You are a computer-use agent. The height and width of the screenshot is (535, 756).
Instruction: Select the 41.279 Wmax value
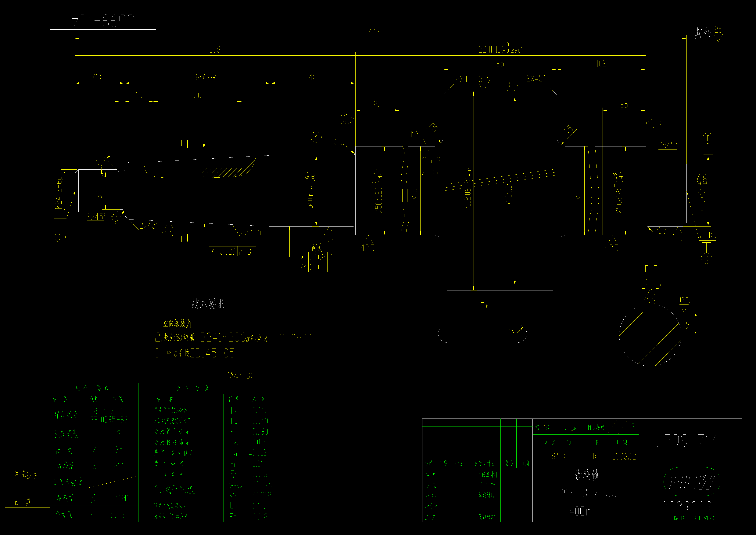pos(262,484)
